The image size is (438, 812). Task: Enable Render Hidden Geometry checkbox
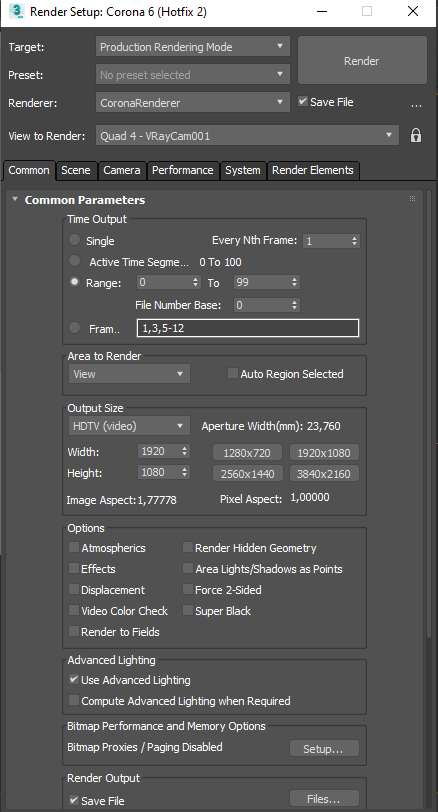(187, 547)
